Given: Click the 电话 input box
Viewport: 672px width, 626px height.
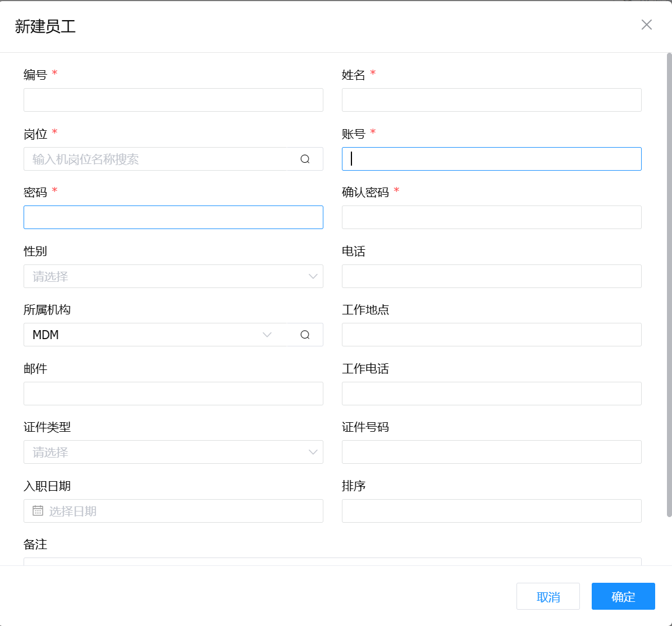Looking at the screenshot, I should coord(491,276).
